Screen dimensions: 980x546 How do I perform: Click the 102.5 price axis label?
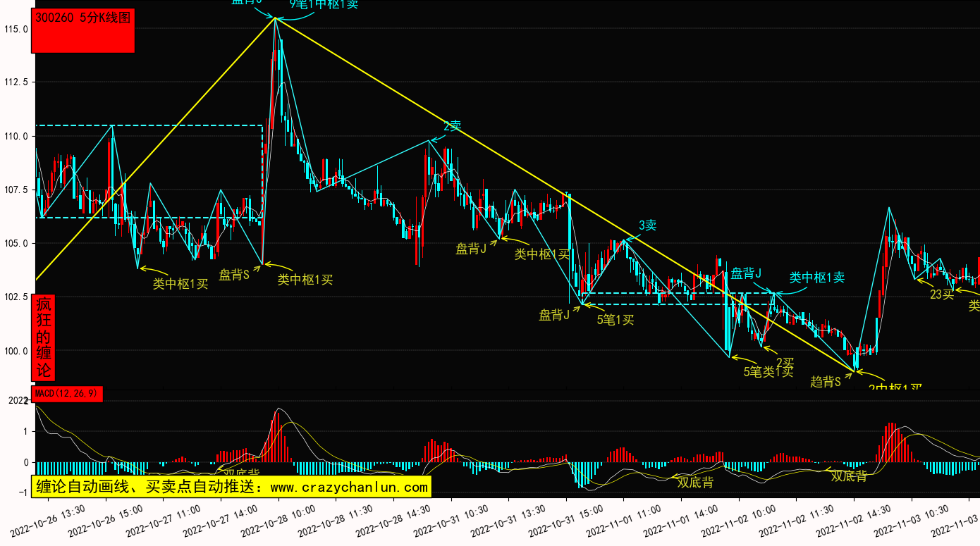pyautogui.click(x=16, y=297)
